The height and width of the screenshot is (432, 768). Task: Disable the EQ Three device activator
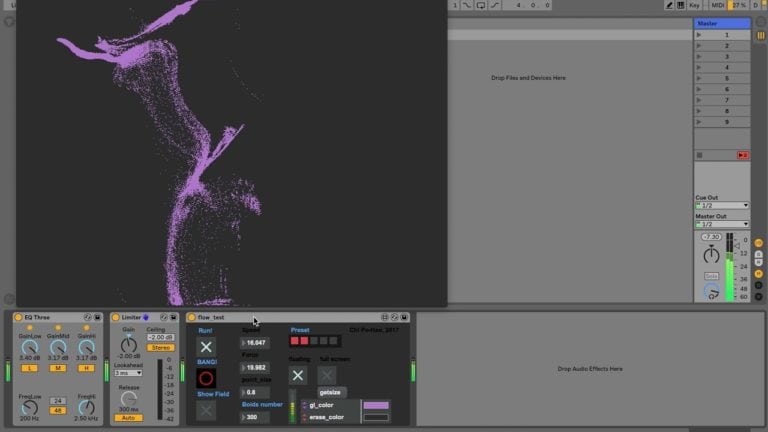pyautogui.click(x=18, y=317)
